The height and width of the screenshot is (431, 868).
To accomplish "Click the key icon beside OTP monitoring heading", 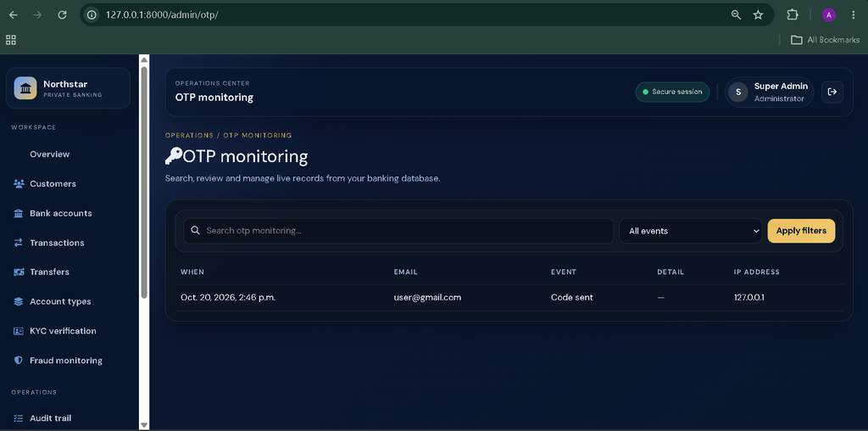I will click(173, 156).
